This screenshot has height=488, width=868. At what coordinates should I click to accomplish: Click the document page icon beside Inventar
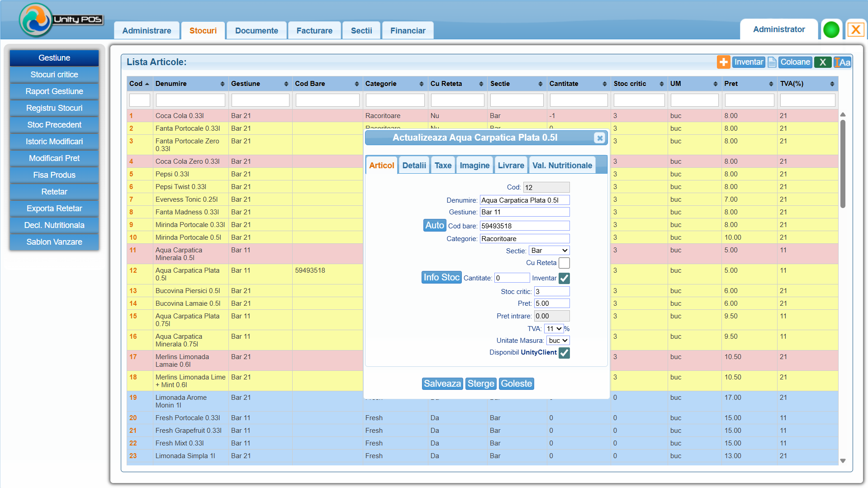tap(772, 62)
